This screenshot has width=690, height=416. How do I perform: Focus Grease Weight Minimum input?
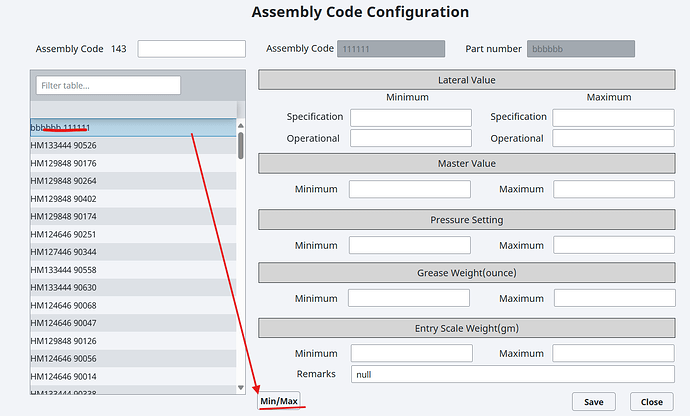tap(409, 298)
